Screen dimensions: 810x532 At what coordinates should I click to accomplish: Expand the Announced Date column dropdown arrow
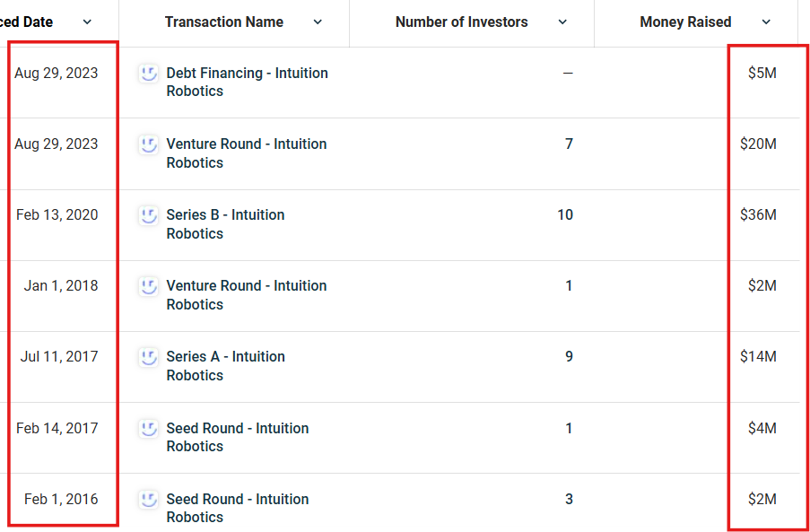click(87, 22)
